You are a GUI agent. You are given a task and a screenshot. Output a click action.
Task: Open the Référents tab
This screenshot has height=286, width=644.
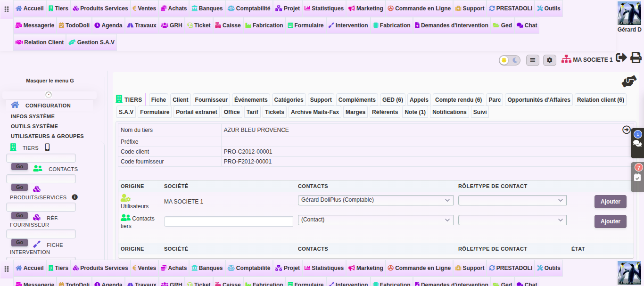(385, 112)
